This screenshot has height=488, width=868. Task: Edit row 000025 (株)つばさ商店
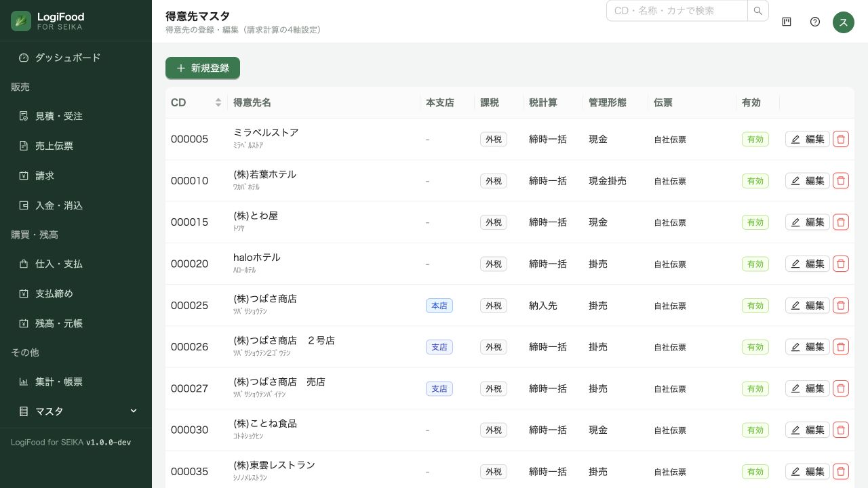[808, 305]
